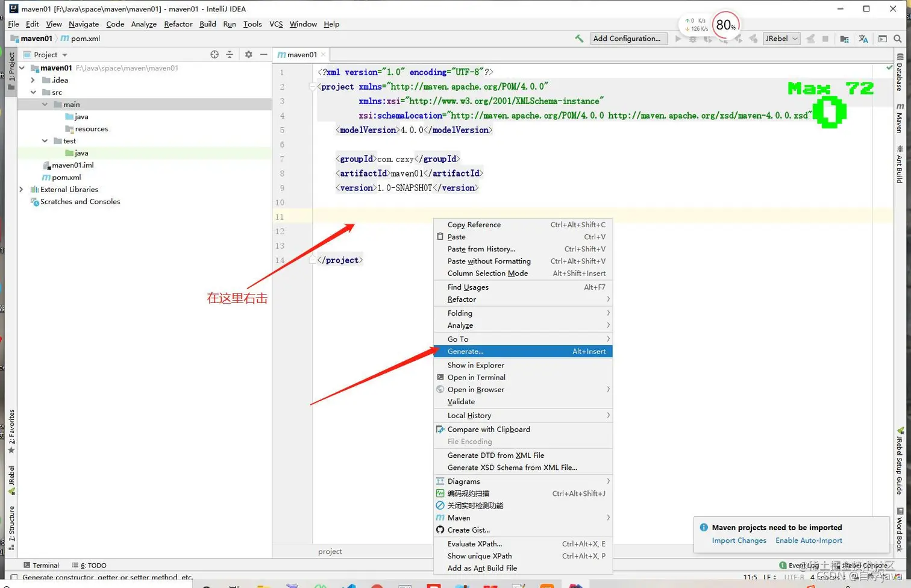Open the JRebel left tool window strip
Viewport: 911px width, 588px height.
tap(11, 480)
